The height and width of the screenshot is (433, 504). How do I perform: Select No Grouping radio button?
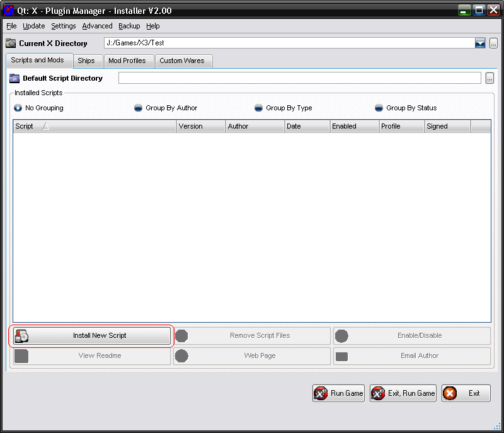[38, 108]
